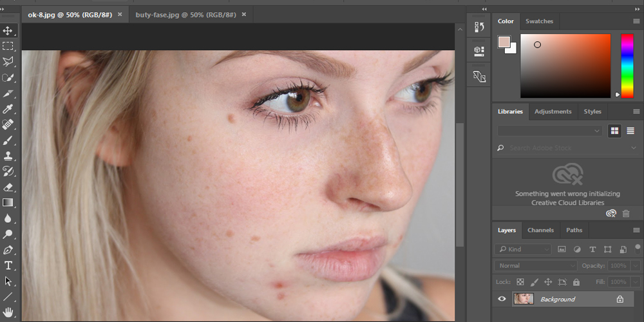Hide the Background layer with eye icon
This screenshot has height=322, width=644.
coord(502,299)
